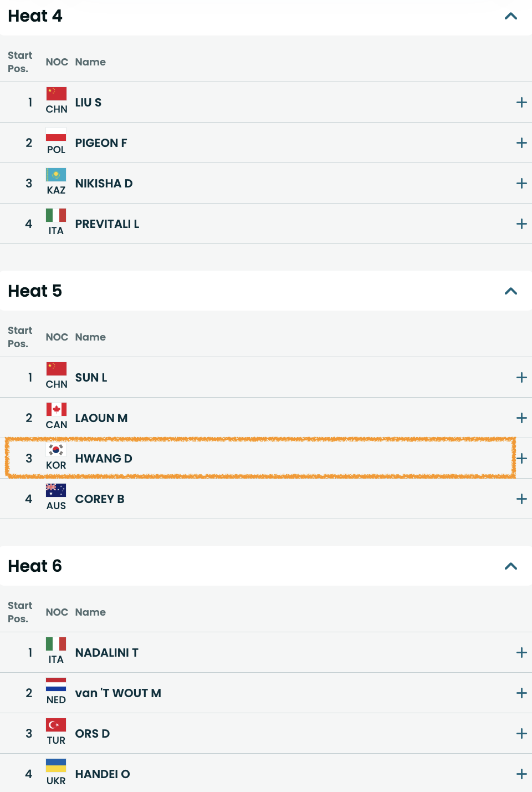Collapse the Heat 4 section
This screenshot has width=532, height=792.
click(510, 16)
